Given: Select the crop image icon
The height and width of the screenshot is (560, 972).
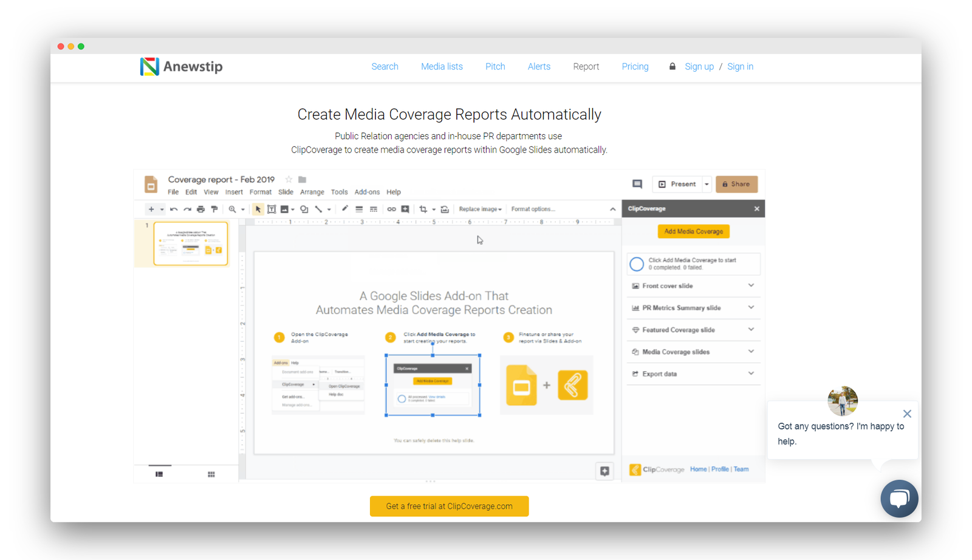Looking at the screenshot, I should click(x=423, y=209).
